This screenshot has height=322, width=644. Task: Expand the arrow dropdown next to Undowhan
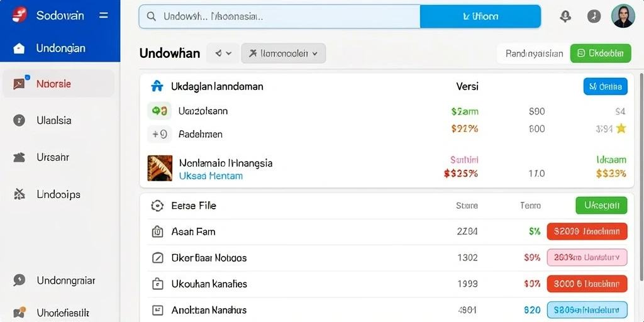223,53
